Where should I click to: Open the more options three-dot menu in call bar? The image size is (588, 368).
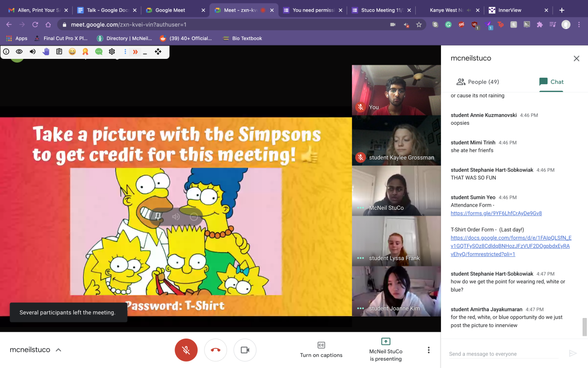click(x=429, y=350)
